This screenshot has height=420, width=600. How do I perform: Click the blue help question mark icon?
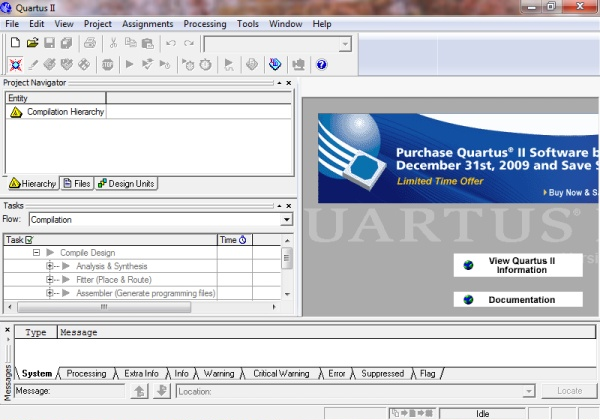(321, 65)
